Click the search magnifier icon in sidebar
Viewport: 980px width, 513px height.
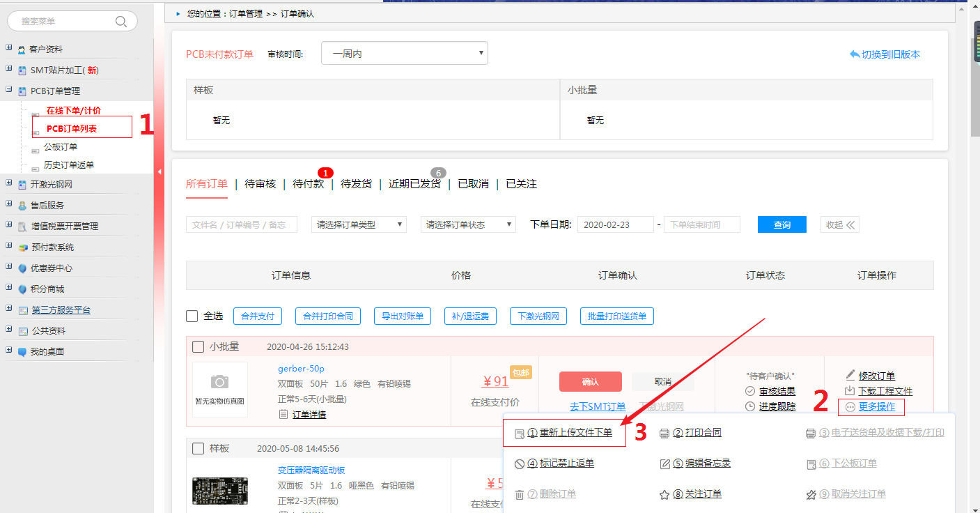pos(121,21)
